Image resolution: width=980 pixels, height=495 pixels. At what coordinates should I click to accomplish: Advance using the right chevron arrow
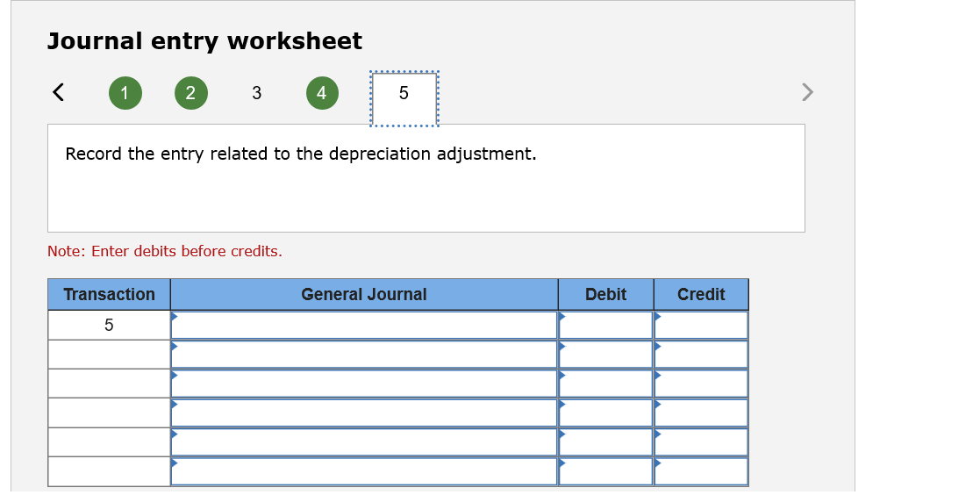coord(807,92)
